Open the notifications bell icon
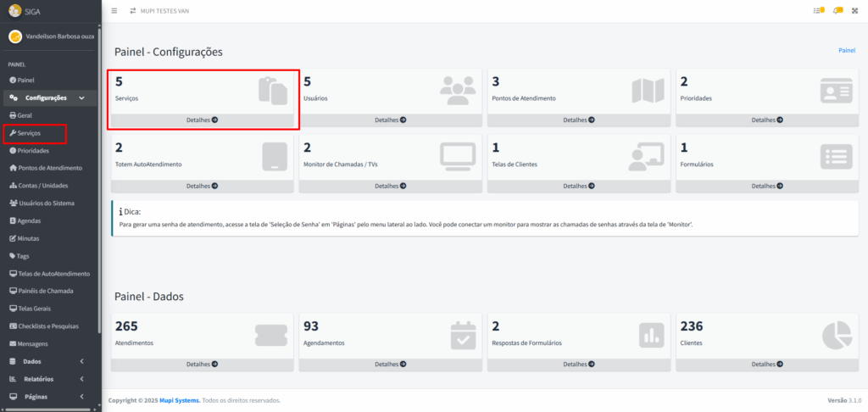The image size is (868, 412). (x=837, y=11)
